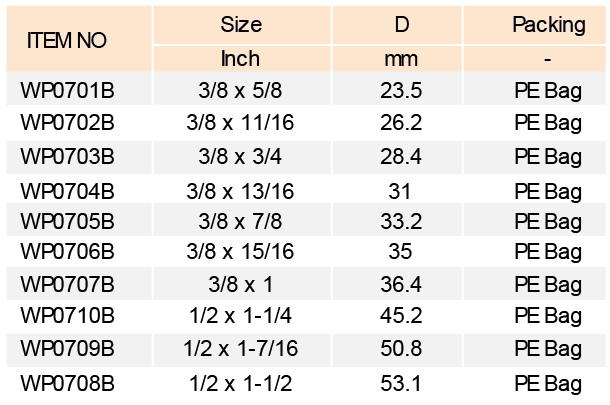The width and height of the screenshot is (610, 405).
Task: Click the Size column header
Action: (240, 25)
